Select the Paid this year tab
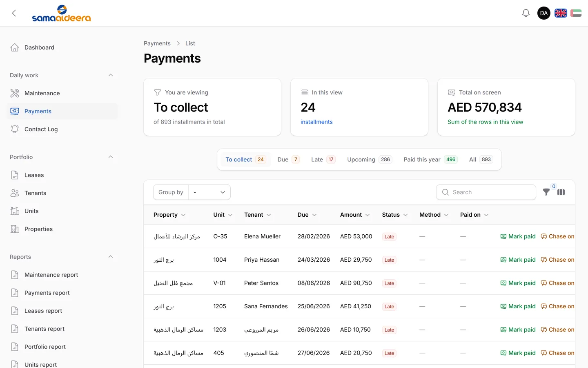588x368 pixels. pos(430,159)
